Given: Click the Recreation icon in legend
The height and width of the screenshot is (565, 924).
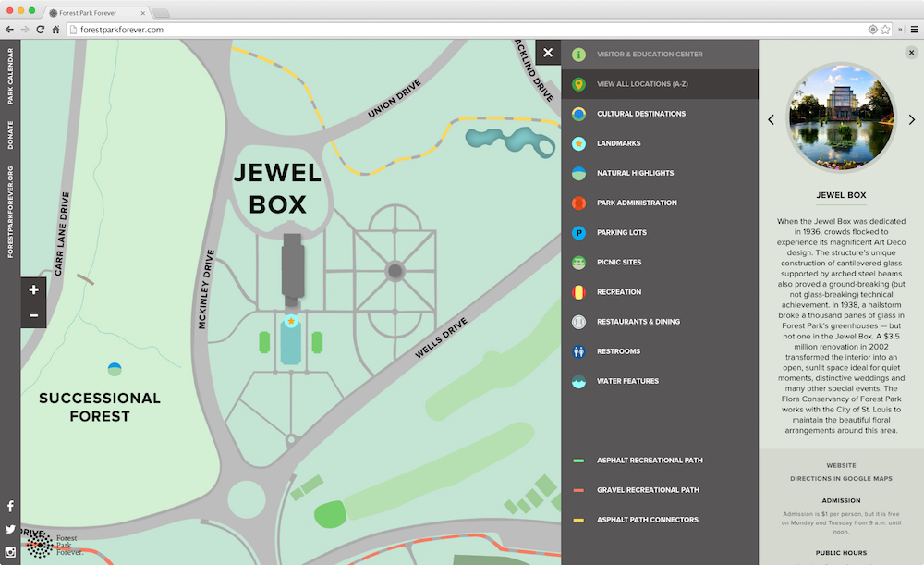Looking at the screenshot, I should tap(578, 292).
